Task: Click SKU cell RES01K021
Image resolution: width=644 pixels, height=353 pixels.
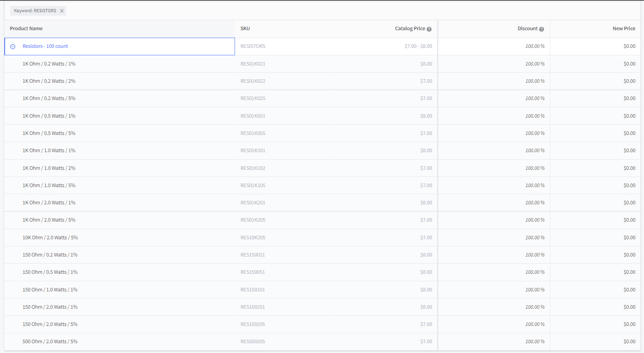Action: (253, 64)
